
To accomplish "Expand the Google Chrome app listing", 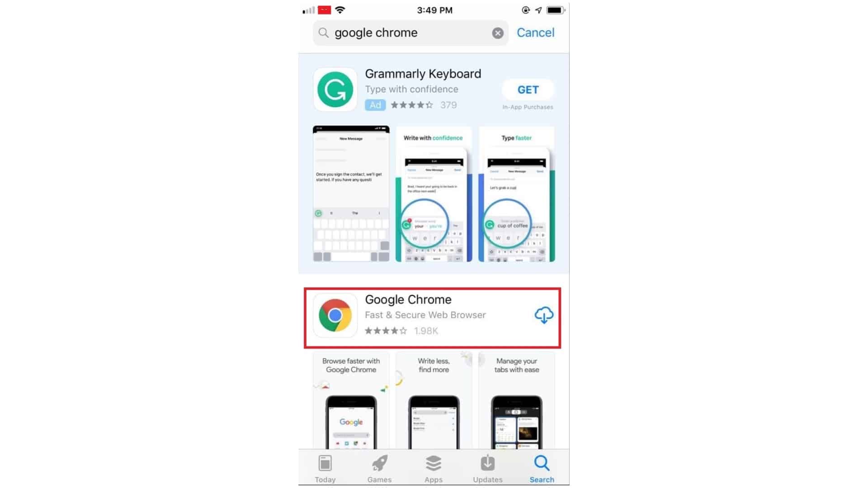I will click(434, 316).
